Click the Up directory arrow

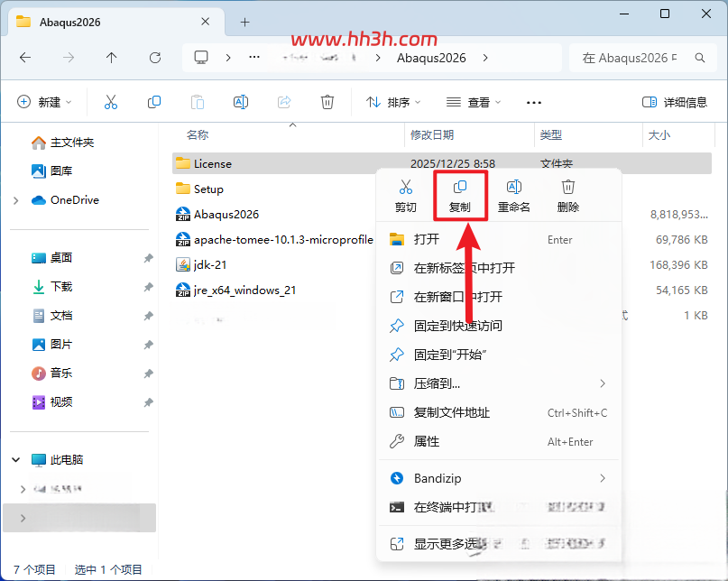[111, 58]
